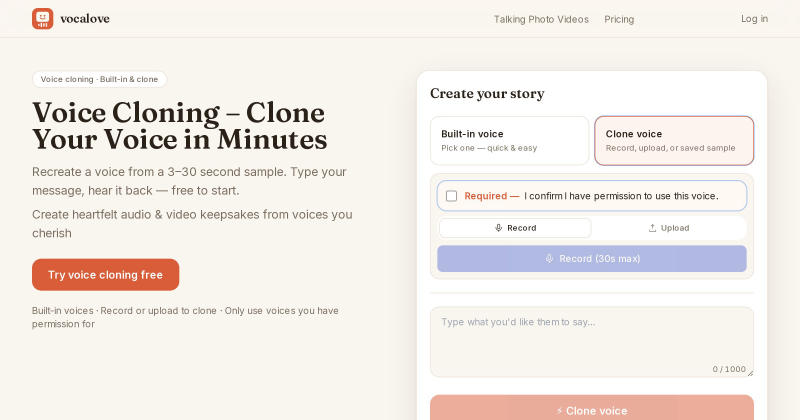
Task: Click the lightning bolt icon on Clone voice
Action: [559, 411]
